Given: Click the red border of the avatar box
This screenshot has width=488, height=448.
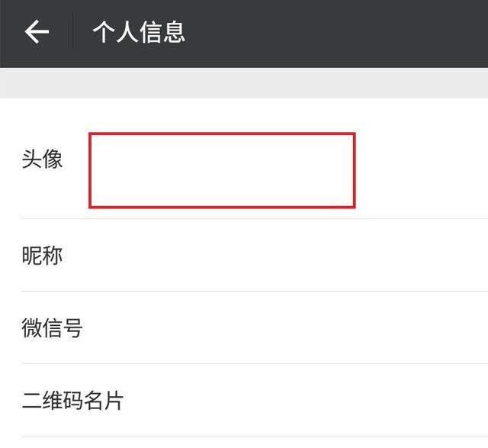Looking at the screenshot, I should pyautogui.click(x=222, y=134).
